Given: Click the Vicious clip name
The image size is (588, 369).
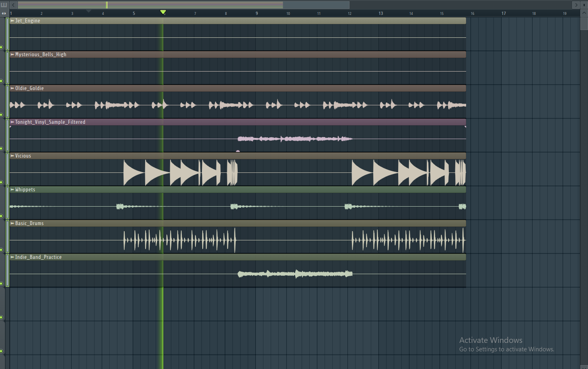Looking at the screenshot, I should 23,156.
